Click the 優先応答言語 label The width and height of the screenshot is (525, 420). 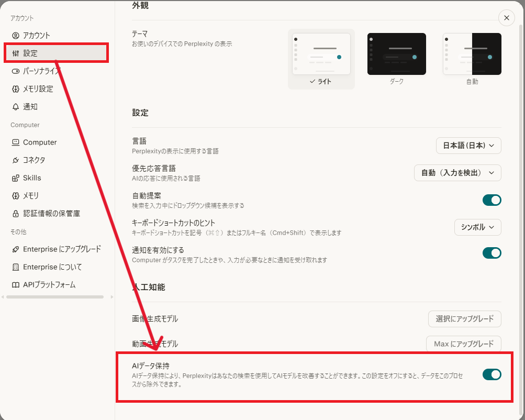[x=154, y=169]
